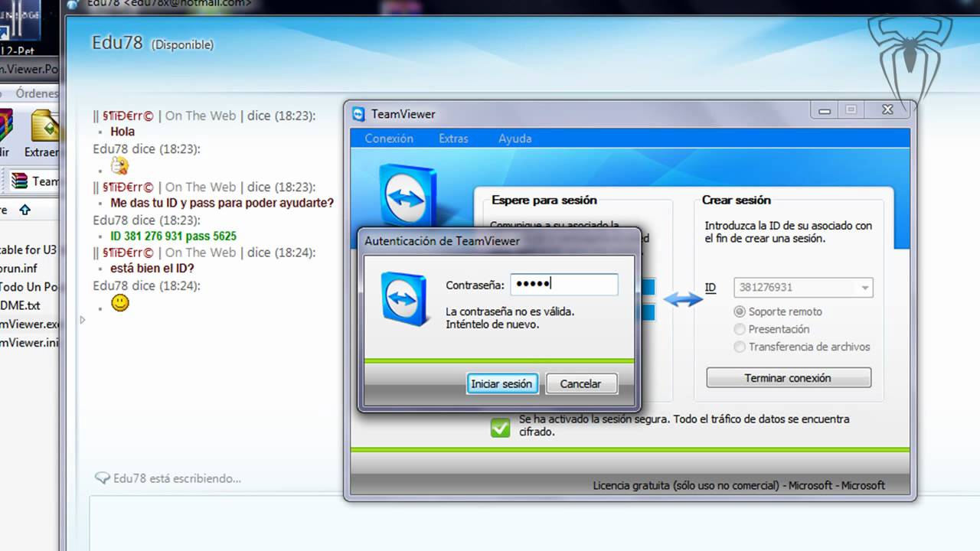Image resolution: width=980 pixels, height=551 pixels.
Task: Click the Cancelar button
Action: point(580,383)
